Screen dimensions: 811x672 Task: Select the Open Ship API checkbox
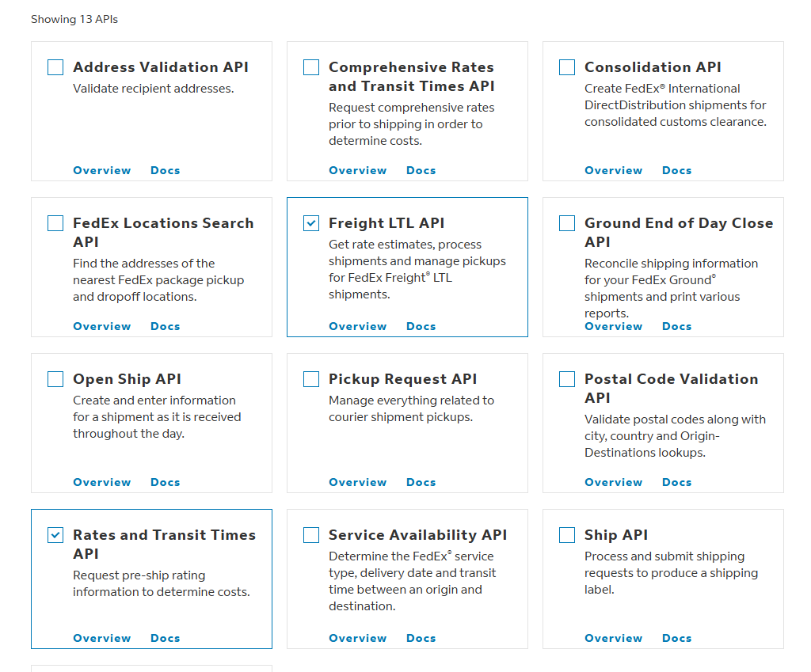(x=55, y=379)
